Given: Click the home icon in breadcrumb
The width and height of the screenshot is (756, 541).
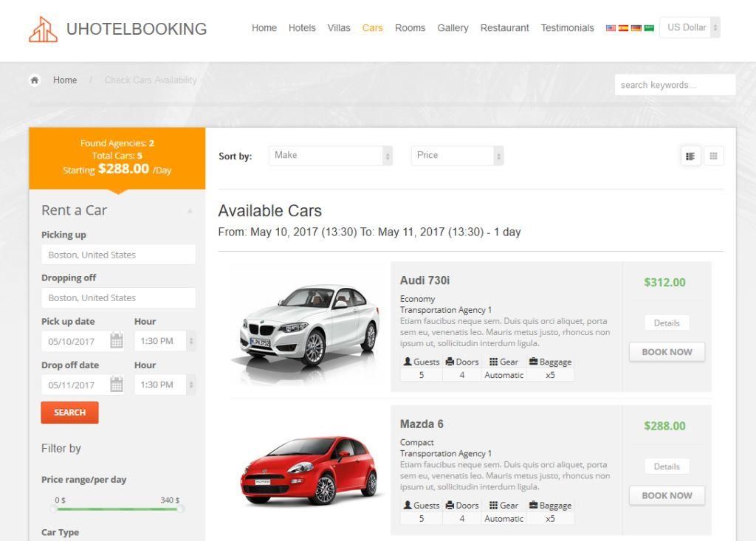Looking at the screenshot, I should point(34,80).
